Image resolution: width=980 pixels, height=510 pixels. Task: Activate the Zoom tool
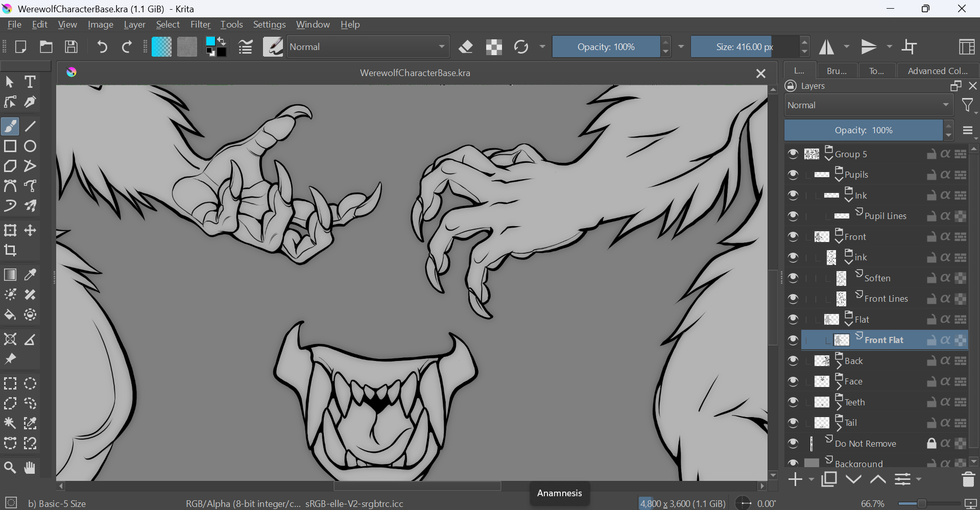[10, 467]
